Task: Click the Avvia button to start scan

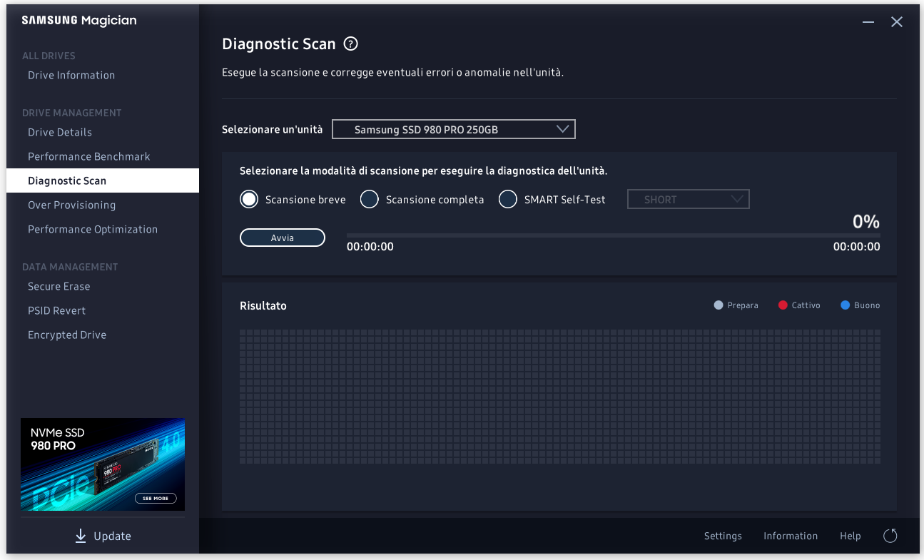Action: (283, 238)
